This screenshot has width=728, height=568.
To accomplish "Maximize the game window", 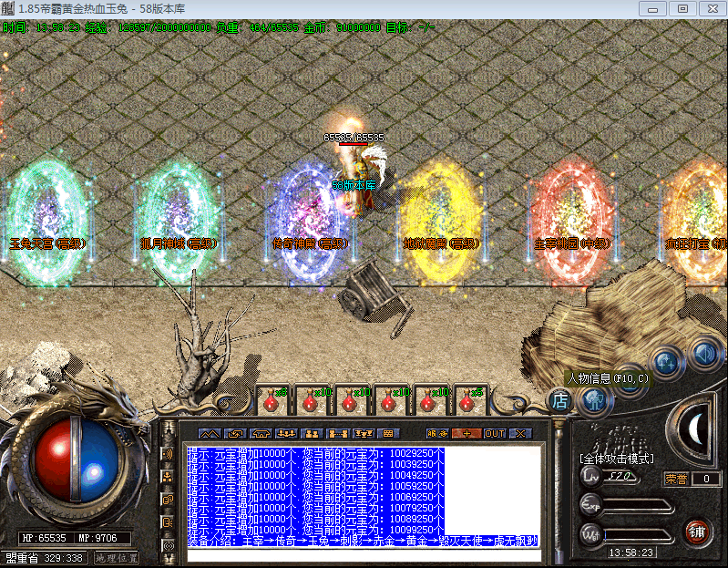I will 682,9.
